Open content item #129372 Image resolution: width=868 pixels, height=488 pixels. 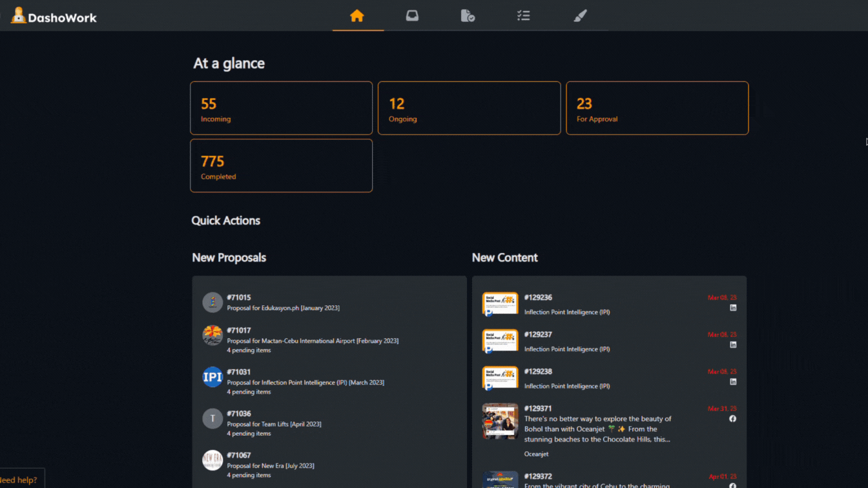tap(609, 480)
